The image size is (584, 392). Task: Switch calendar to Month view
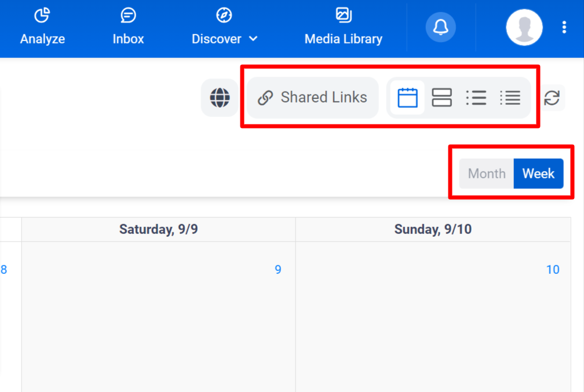pyautogui.click(x=487, y=174)
